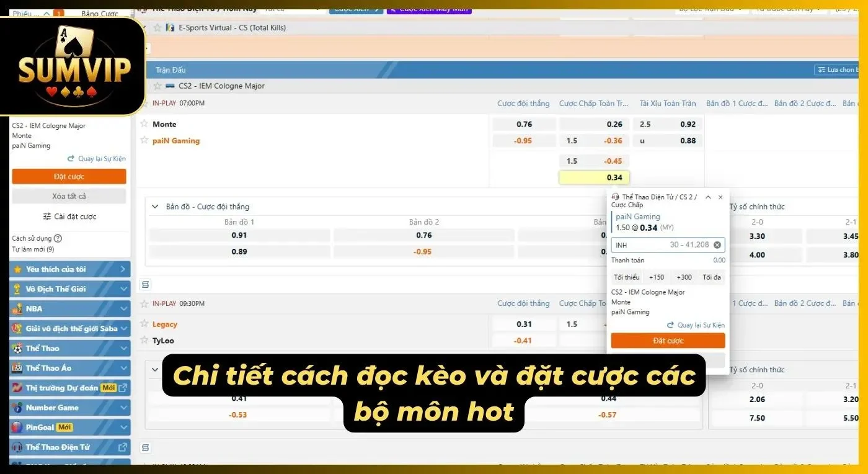Select correct score odds 4.00
The image size is (868, 474).
click(756, 255)
